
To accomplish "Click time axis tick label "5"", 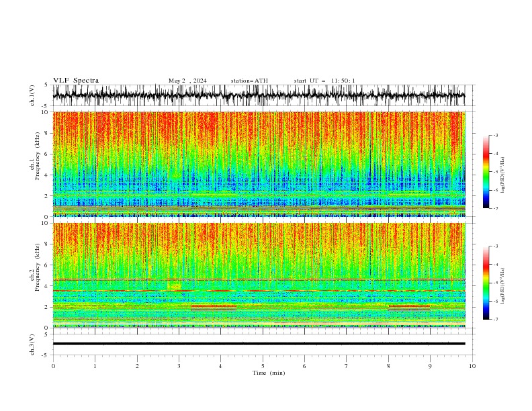I will 263,366.
